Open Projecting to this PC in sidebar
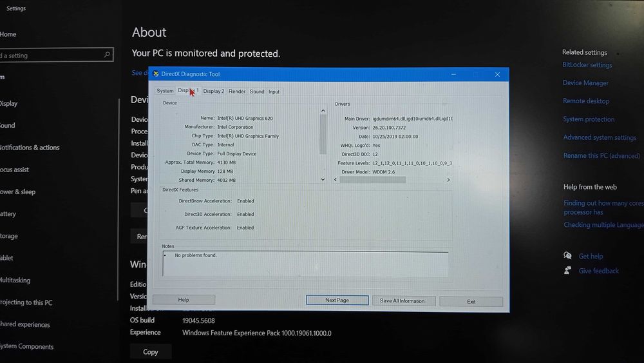Screen dimensions: 644x363 (26, 302)
